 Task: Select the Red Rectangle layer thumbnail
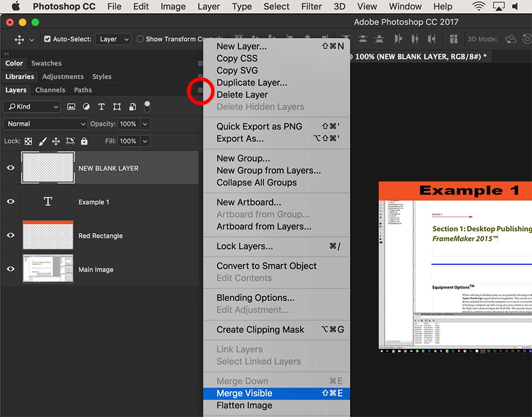point(48,235)
